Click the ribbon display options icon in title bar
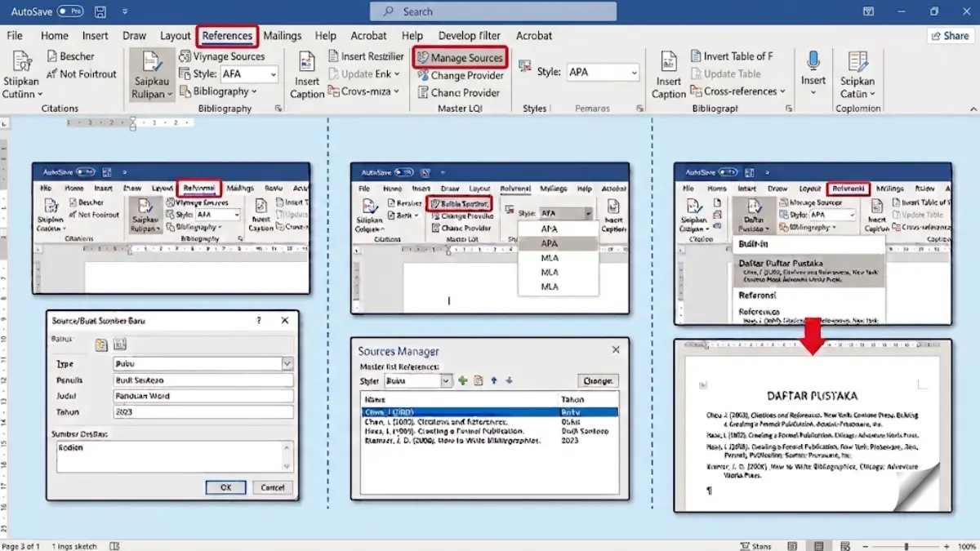The image size is (980, 551). point(867,11)
